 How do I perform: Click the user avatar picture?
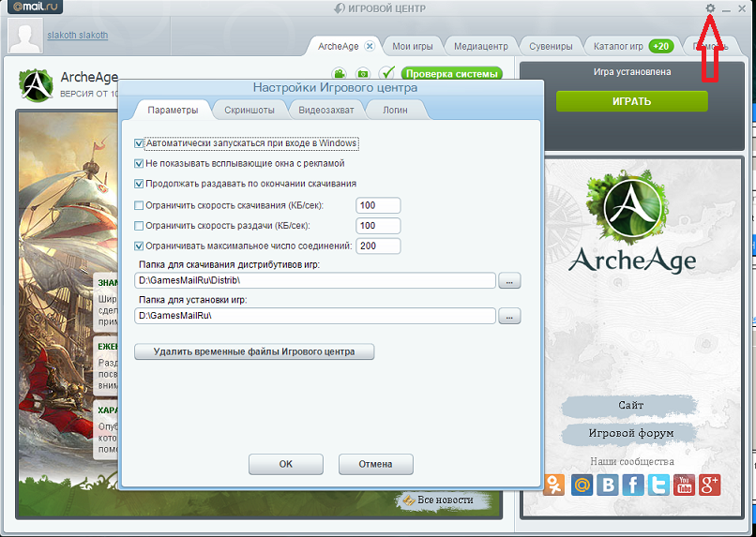[25, 36]
